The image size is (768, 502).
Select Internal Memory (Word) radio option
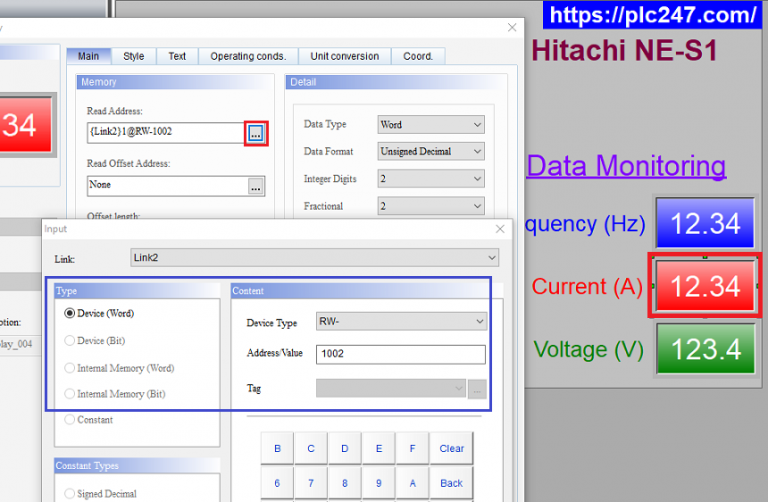pos(120,368)
